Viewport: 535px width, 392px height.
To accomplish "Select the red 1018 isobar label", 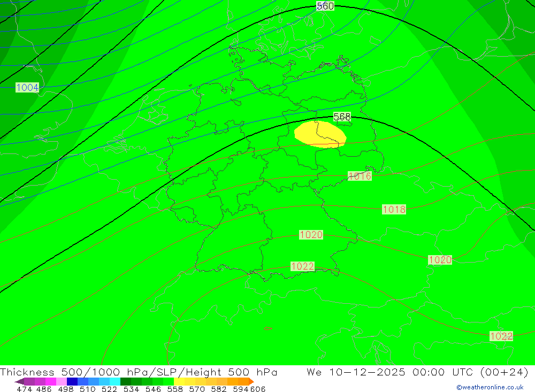I will 394,209.
